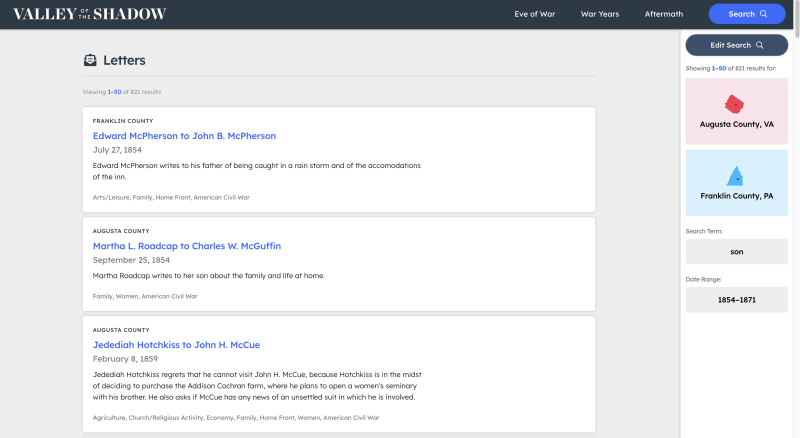Click 'Showing 1–50 of 821 results for' sidebar text
This screenshot has height=438, width=800.
click(x=731, y=68)
